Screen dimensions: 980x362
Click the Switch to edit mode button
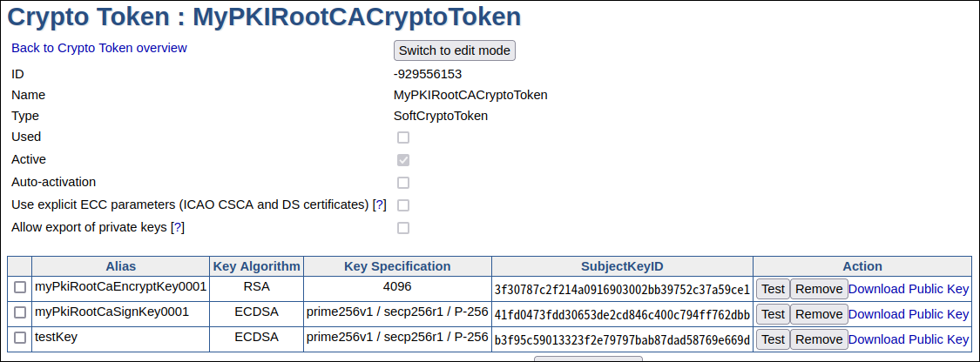tap(455, 50)
